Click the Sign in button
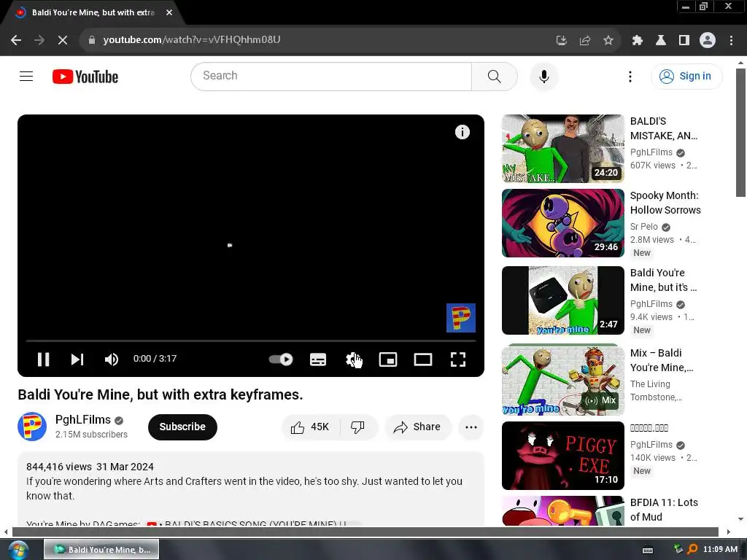The width and height of the screenshot is (747, 560). pyautogui.click(x=686, y=76)
